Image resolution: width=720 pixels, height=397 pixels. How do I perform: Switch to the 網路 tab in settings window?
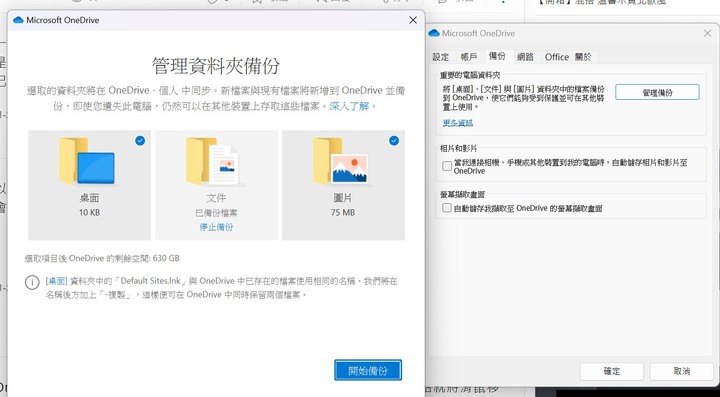(525, 57)
